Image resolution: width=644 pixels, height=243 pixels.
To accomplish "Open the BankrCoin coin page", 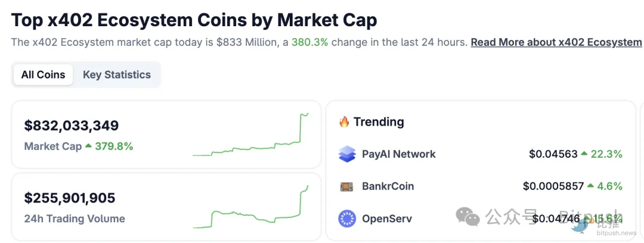I will (x=388, y=186).
